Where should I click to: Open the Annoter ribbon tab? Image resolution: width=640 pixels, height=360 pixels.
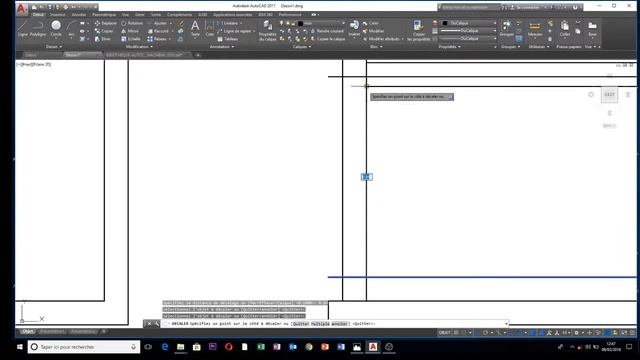[x=79, y=15]
